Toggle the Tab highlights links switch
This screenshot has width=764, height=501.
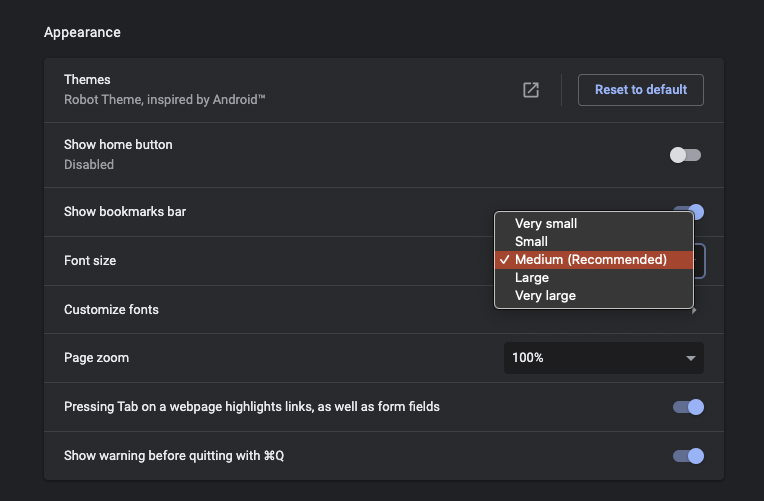click(688, 407)
